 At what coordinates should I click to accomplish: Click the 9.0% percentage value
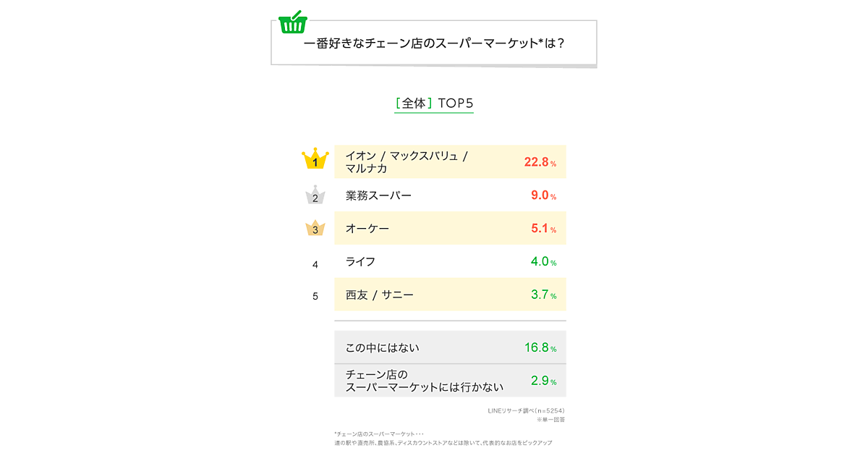pyautogui.click(x=543, y=195)
